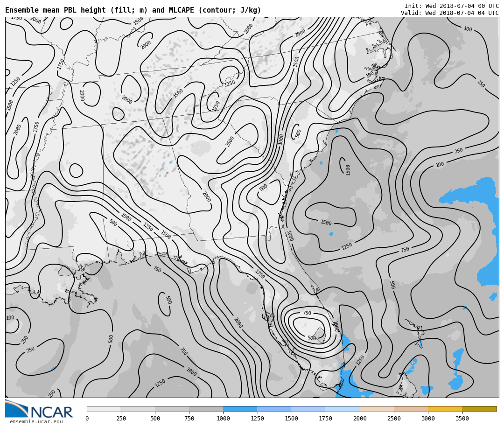Select the Valid time text
The image size is (504, 427).
pos(449,13)
